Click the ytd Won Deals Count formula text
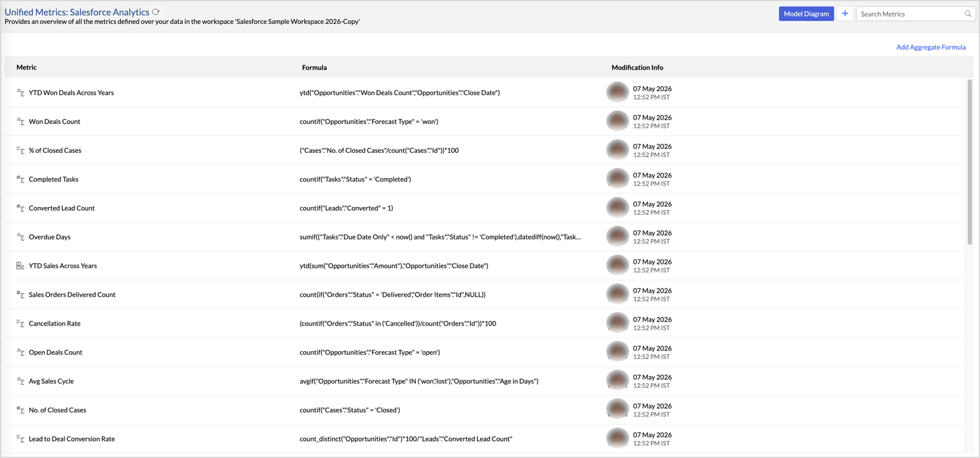The image size is (980, 458). pos(400,93)
